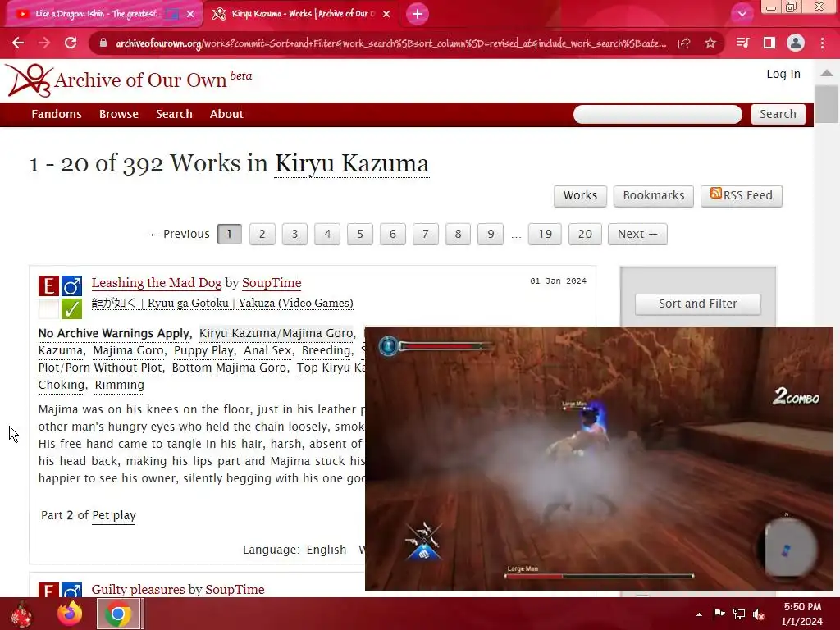
Task: Toggle the browser side panel icon
Action: point(769,43)
